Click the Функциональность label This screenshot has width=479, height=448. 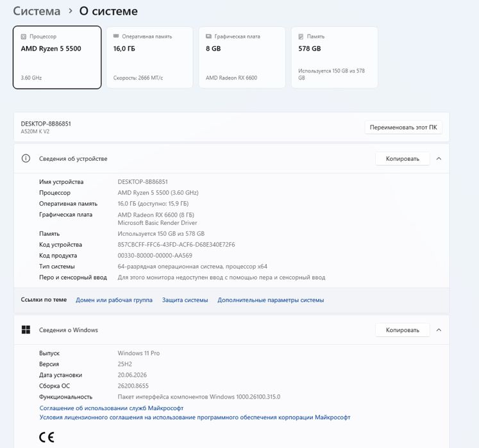[x=65, y=397]
